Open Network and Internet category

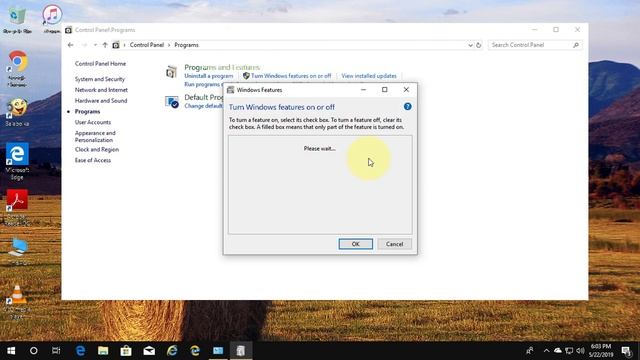click(101, 90)
